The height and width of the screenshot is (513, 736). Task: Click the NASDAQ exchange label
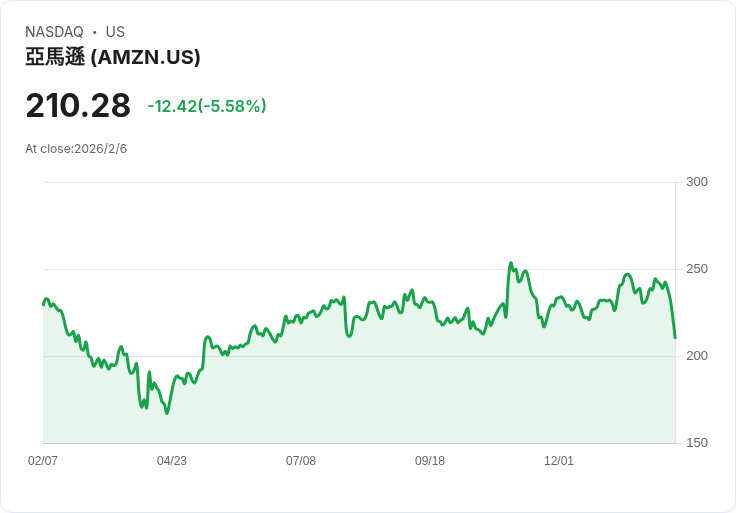point(54,32)
